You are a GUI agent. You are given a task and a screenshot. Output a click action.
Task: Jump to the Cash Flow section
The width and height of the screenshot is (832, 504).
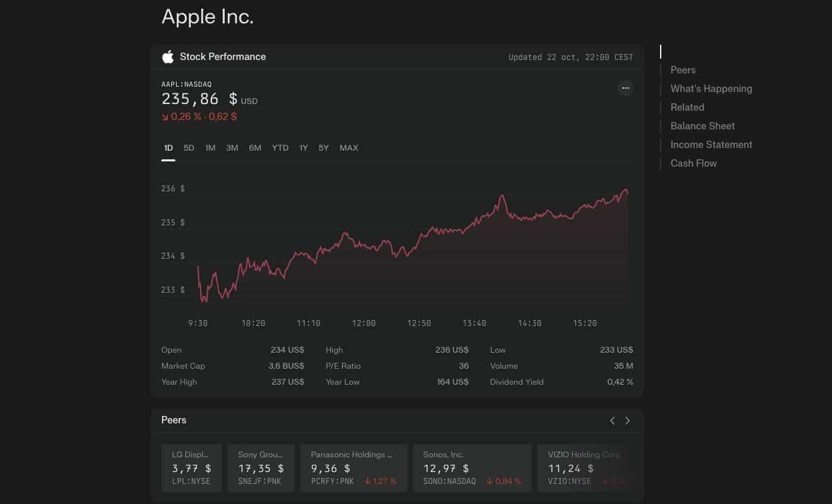[x=693, y=163]
